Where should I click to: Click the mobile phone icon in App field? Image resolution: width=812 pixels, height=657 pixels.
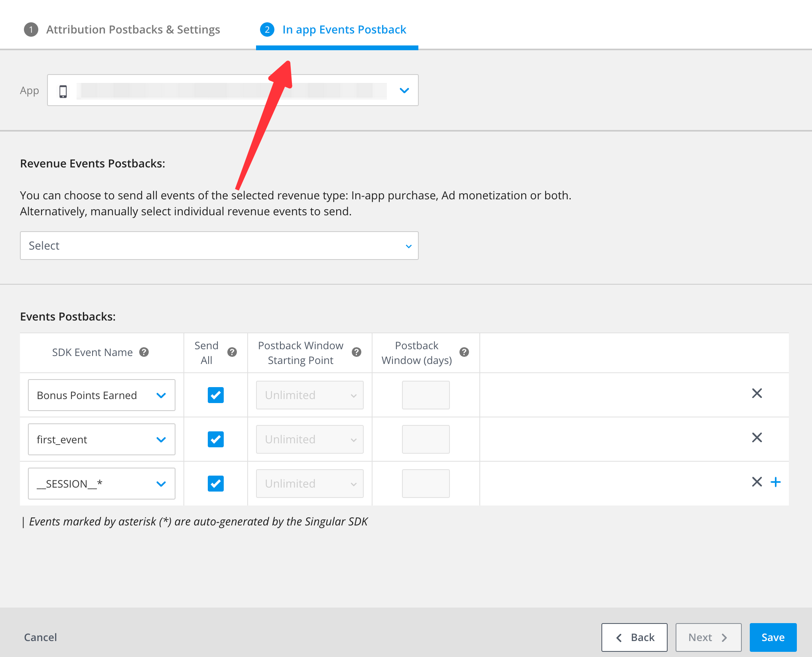(x=63, y=91)
